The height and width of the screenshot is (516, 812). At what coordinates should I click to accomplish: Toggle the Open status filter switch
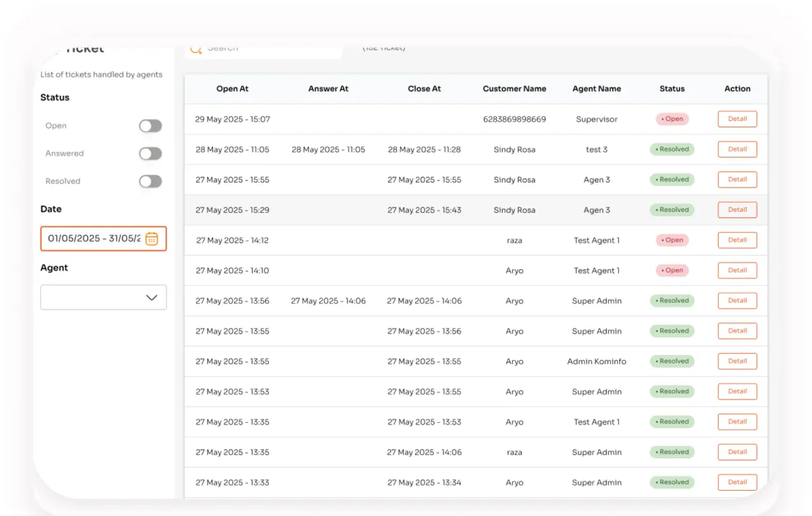point(150,126)
